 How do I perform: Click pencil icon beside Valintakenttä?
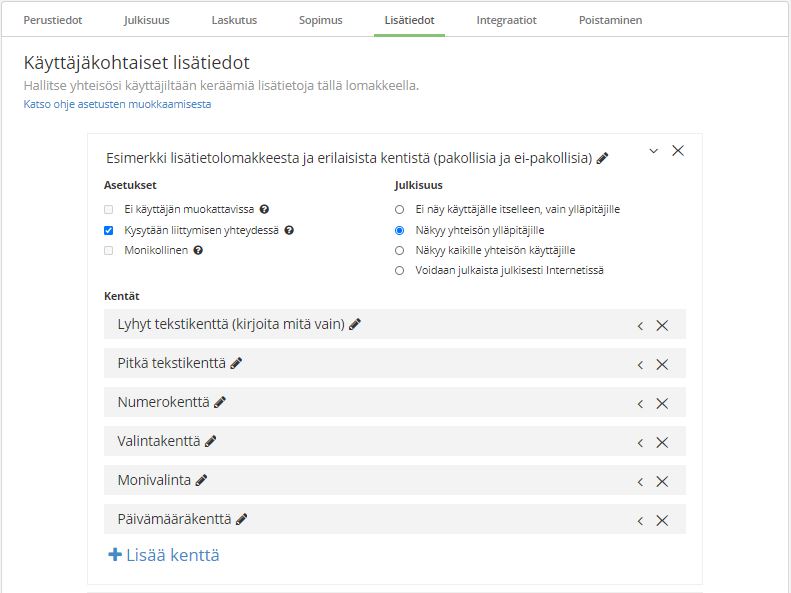pos(210,441)
